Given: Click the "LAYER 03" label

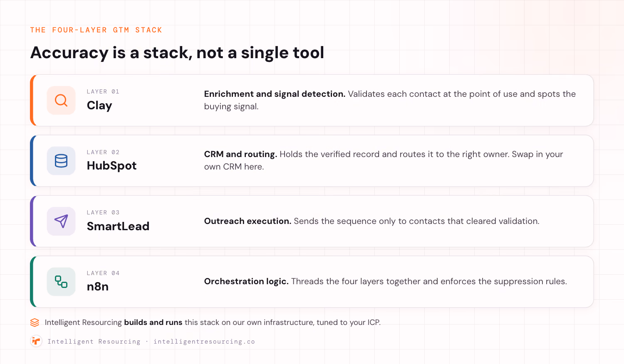Looking at the screenshot, I should click(103, 212).
